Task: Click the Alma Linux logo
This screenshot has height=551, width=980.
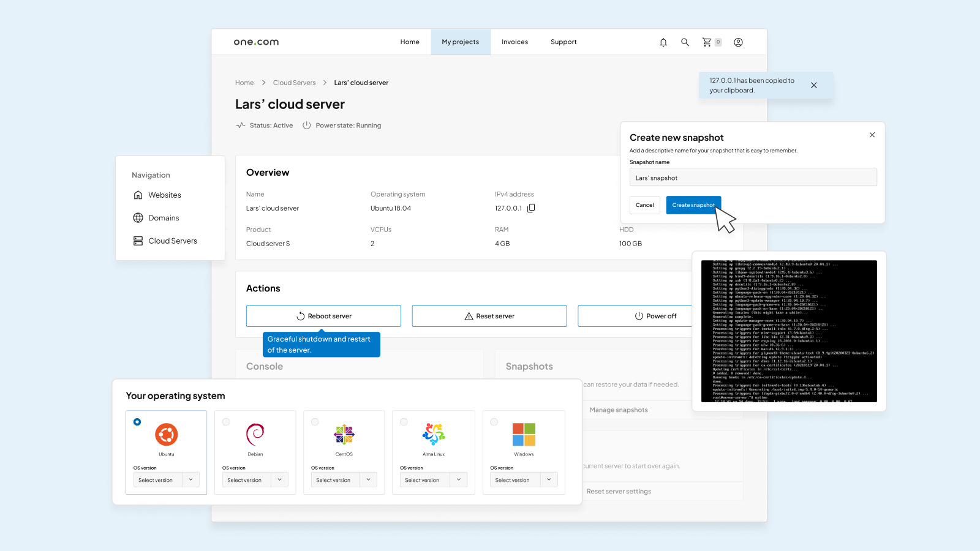Action: click(434, 434)
